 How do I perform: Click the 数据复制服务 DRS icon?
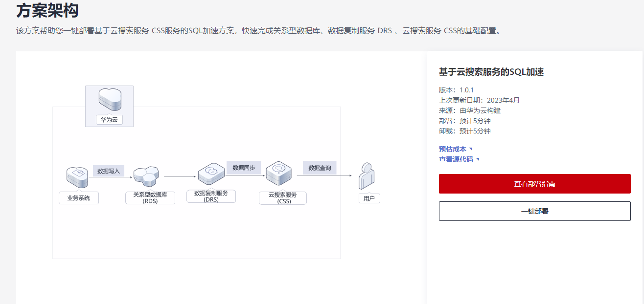point(211,174)
